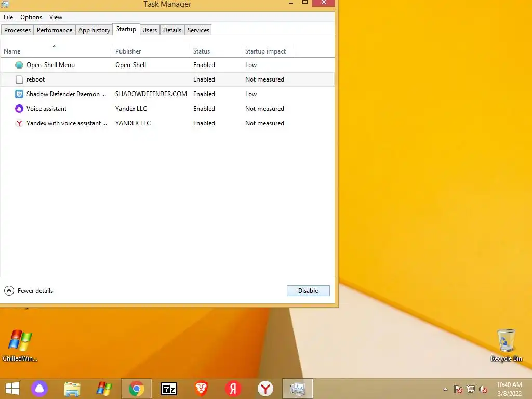
Task: Maximize the Task Manager window
Action: coord(304,3)
